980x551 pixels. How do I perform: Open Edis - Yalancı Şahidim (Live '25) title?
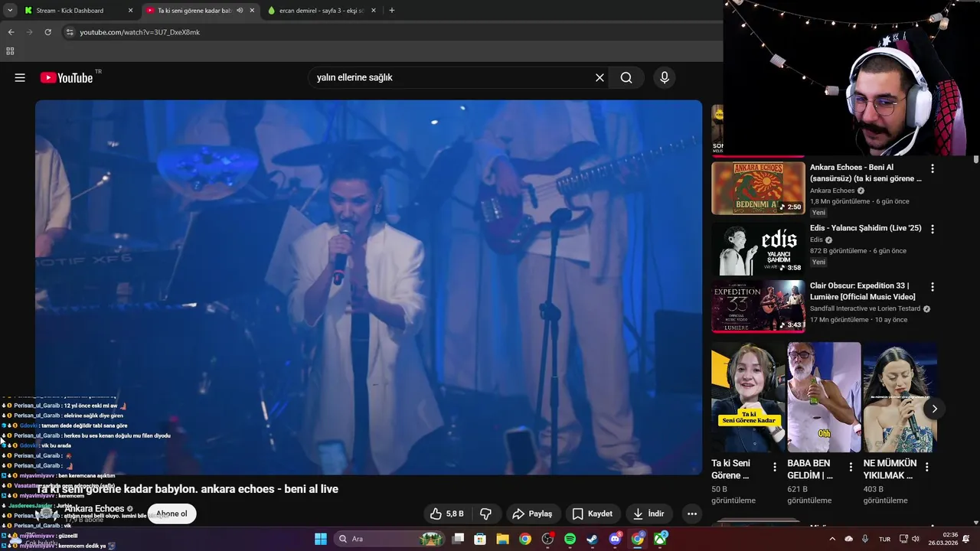865,228
